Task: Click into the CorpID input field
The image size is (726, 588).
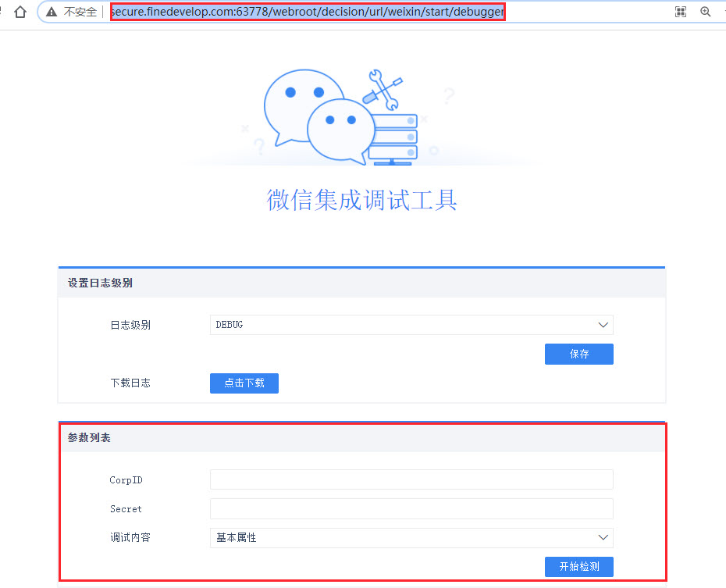Action: coord(411,479)
